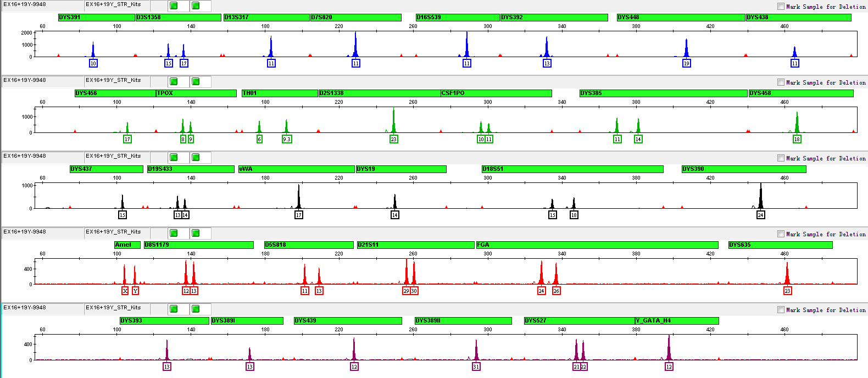Click allele label 26 under FGA peak
The height and width of the screenshot is (378, 868).
pyautogui.click(x=557, y=291)
